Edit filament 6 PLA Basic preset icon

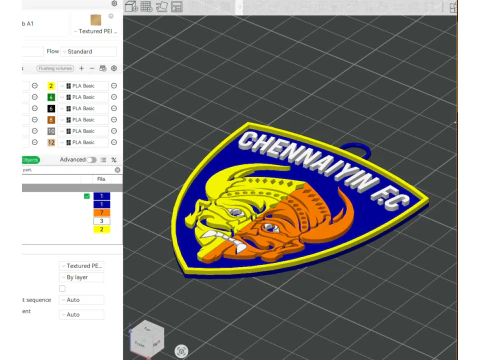point(114,109)
